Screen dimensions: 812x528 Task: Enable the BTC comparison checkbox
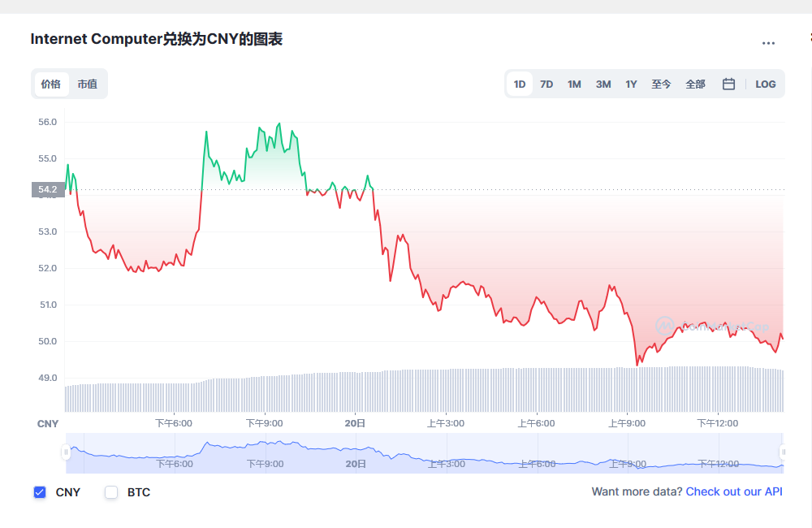pos(111,492)
